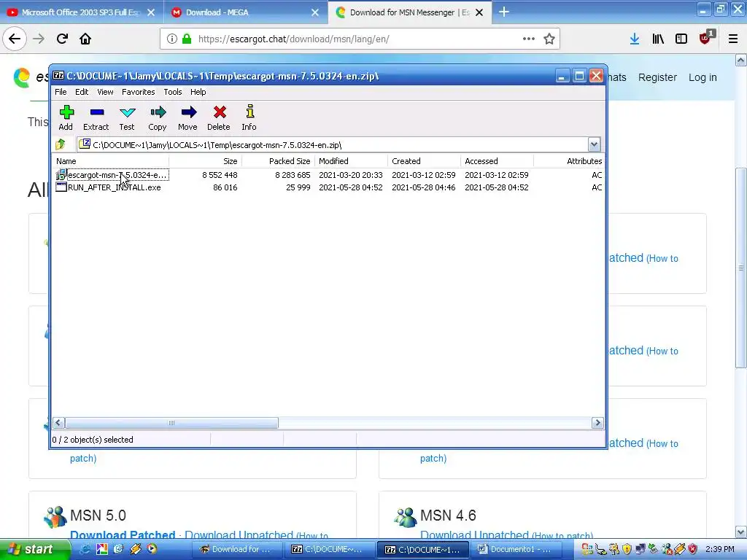Click Internet Explorer quick launch icon
Screen dimensions: 747x560
pyautogui.click(x=85, y=549)
